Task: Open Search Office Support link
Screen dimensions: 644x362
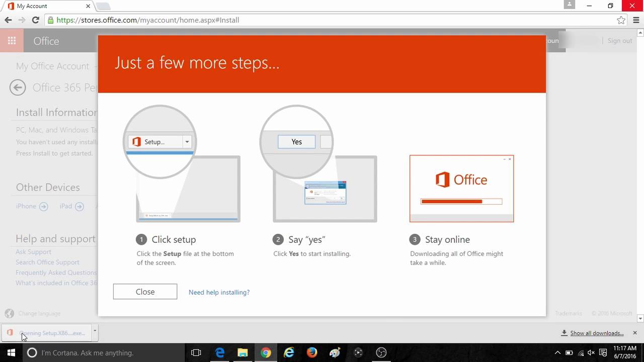Action: coord(47,262)
